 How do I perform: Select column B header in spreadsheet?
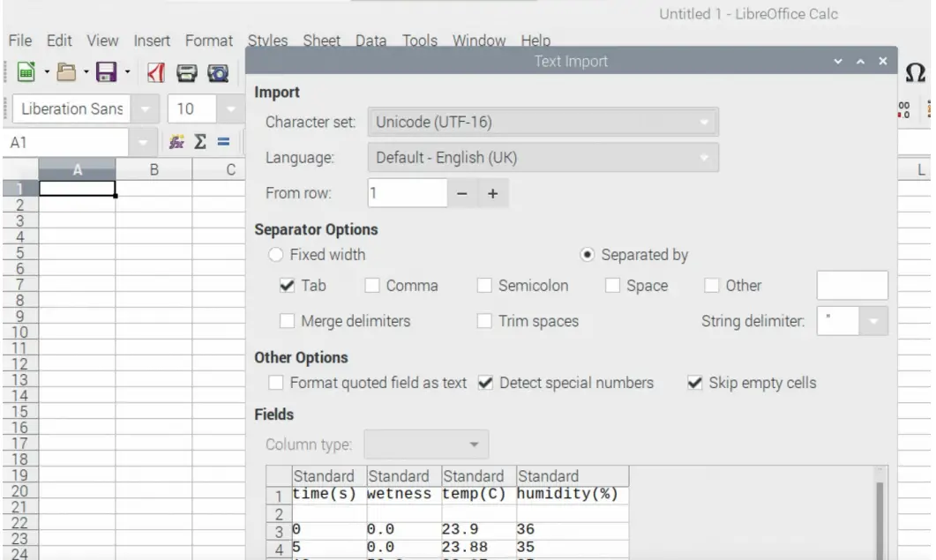(154, 170)
